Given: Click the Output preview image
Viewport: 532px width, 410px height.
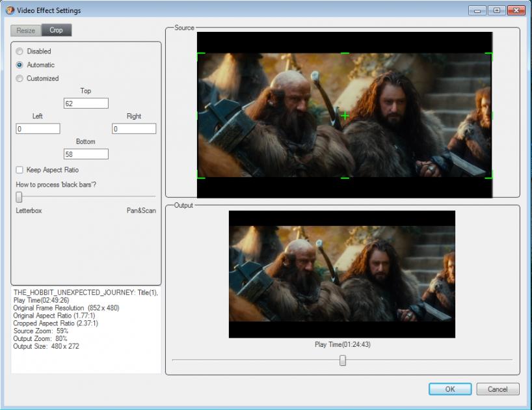Looking at the screenshot, I should [342, 274].
